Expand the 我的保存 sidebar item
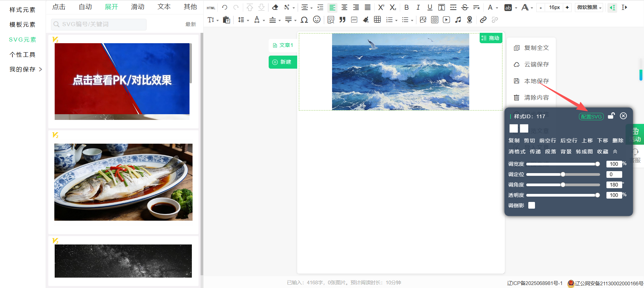The image size is (644, 288). pos(25,69)
